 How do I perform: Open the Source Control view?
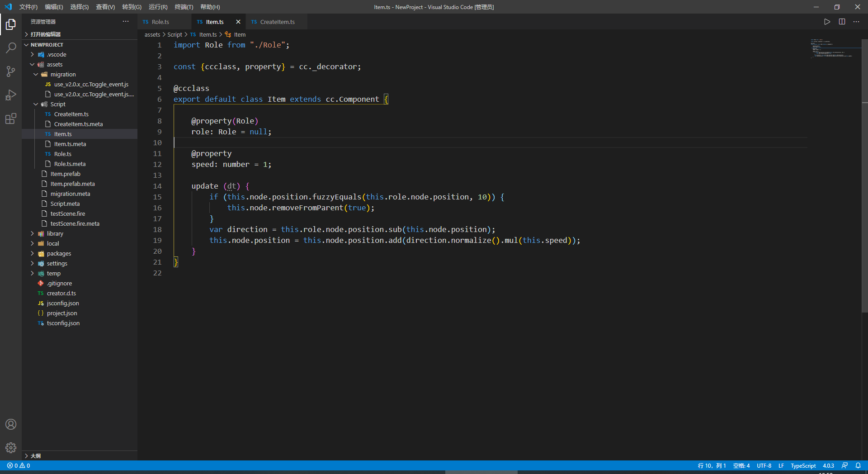(11, 71)
